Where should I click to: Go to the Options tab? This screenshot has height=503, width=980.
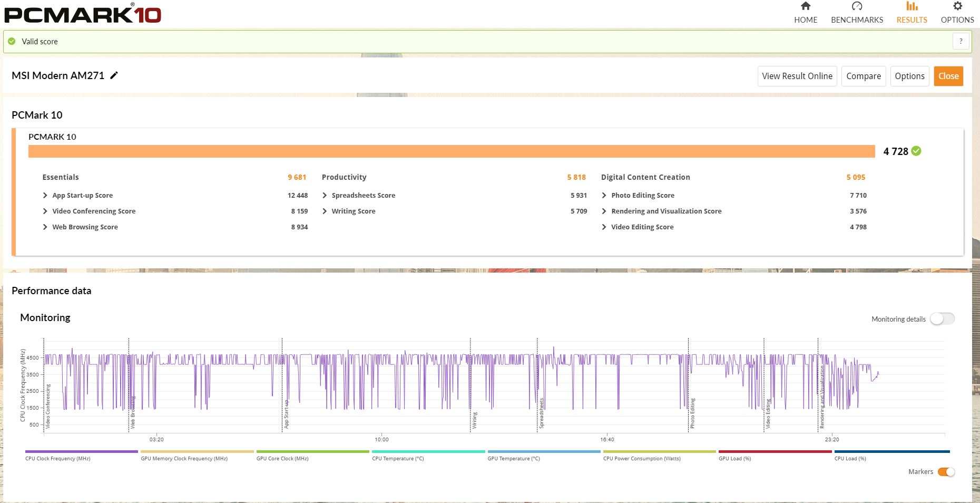957,13
